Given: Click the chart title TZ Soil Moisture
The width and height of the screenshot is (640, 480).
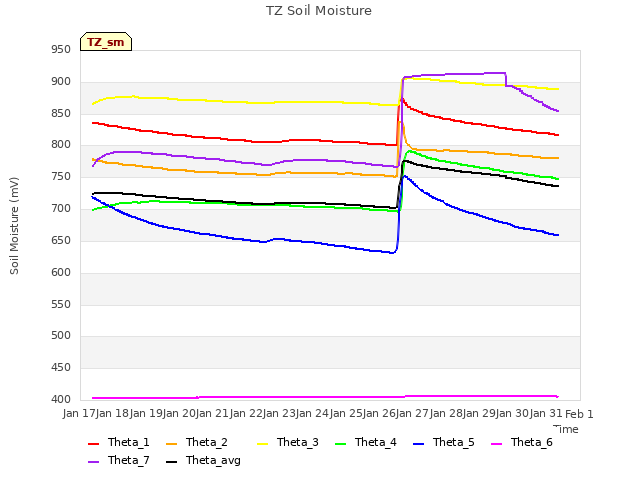Looking at the screenshot, I should (x=319, y=11).
